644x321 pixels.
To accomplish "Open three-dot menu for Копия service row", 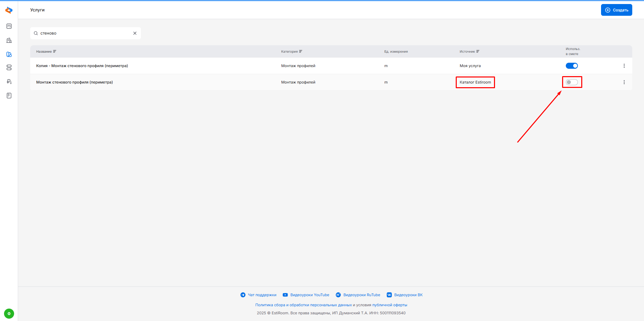I will [x=624, y=66].
